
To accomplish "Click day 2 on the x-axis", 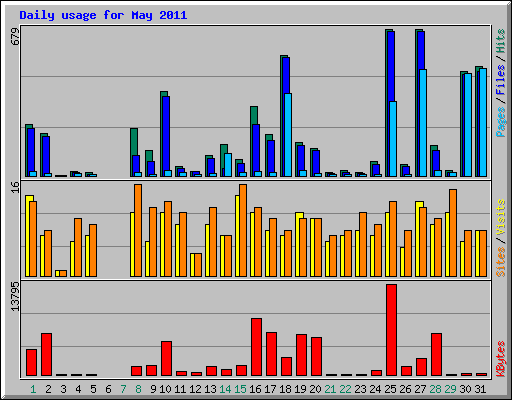I will (48, 389).
